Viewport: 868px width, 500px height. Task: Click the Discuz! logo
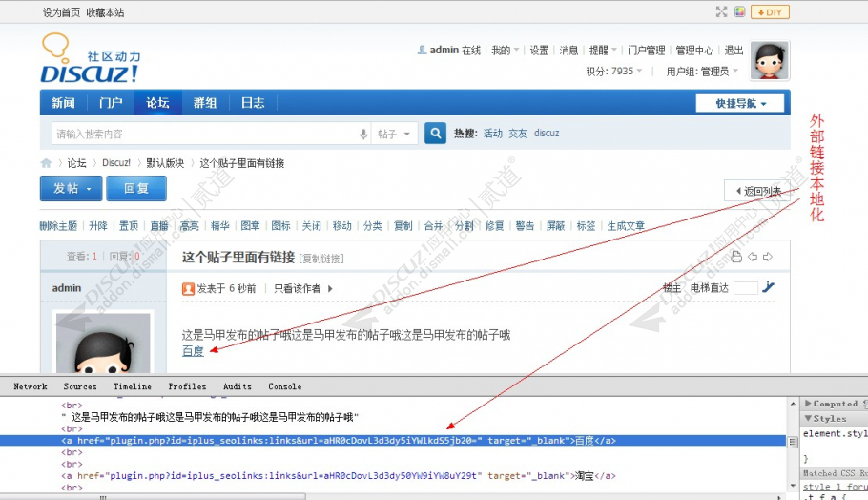pos(89,59)
